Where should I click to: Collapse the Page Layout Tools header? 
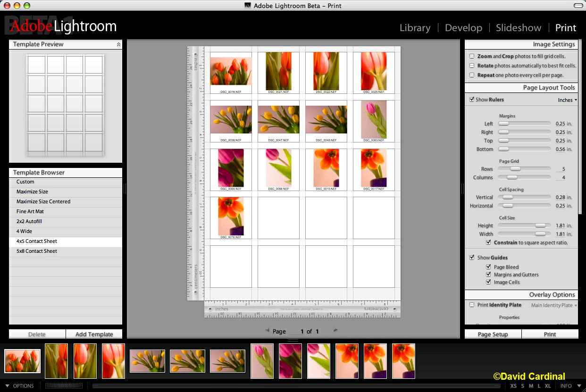click(521, 88)
